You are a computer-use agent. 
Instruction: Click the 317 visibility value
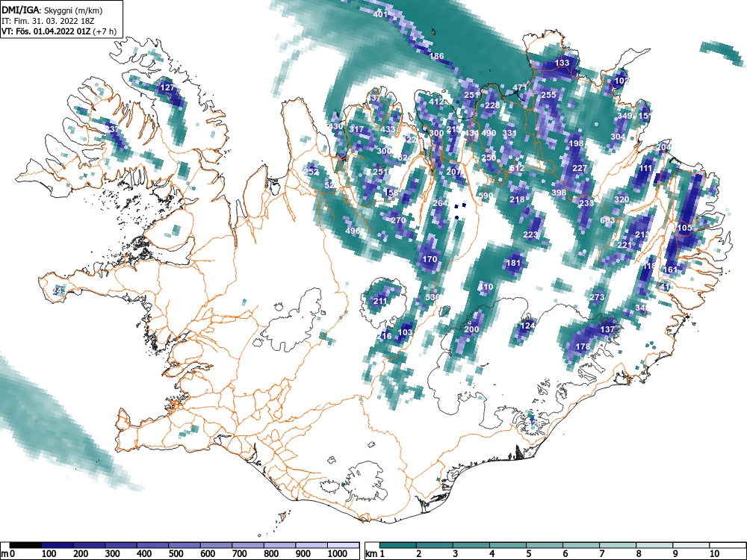356,129
